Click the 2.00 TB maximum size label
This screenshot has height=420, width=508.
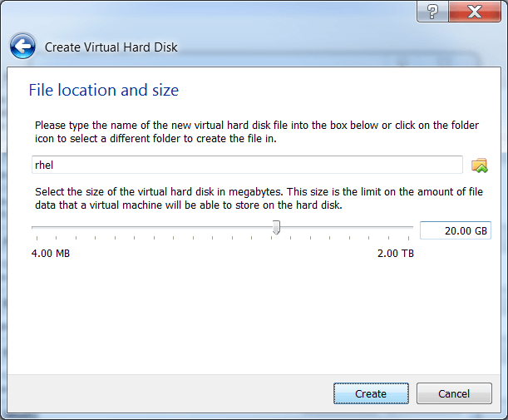point(396,253)
